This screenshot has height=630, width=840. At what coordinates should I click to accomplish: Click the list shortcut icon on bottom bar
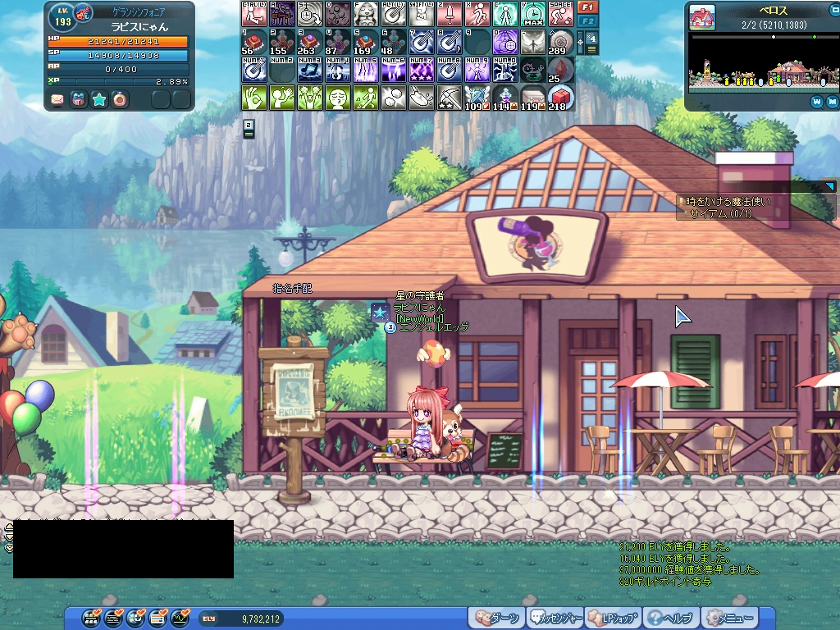[x=113, y=619]
